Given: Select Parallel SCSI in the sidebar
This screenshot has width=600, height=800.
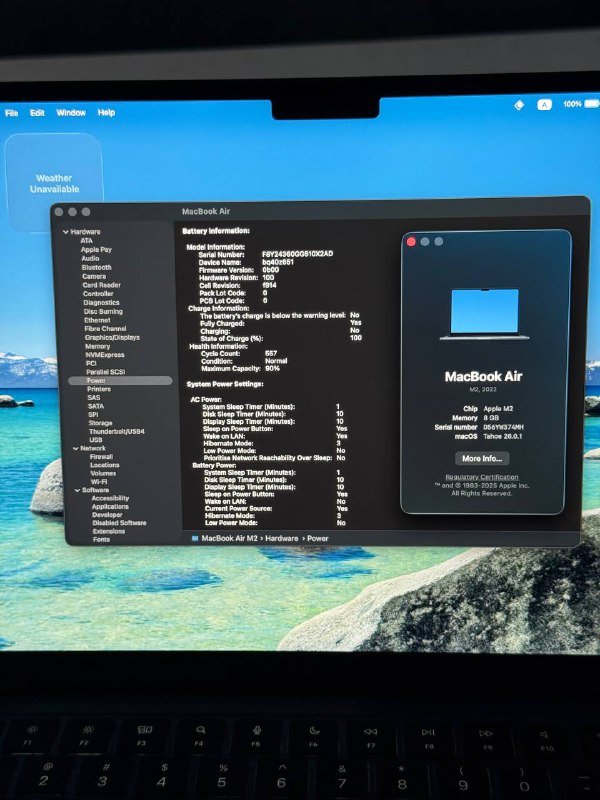Looking at the screenshot, I should [105, 372].
